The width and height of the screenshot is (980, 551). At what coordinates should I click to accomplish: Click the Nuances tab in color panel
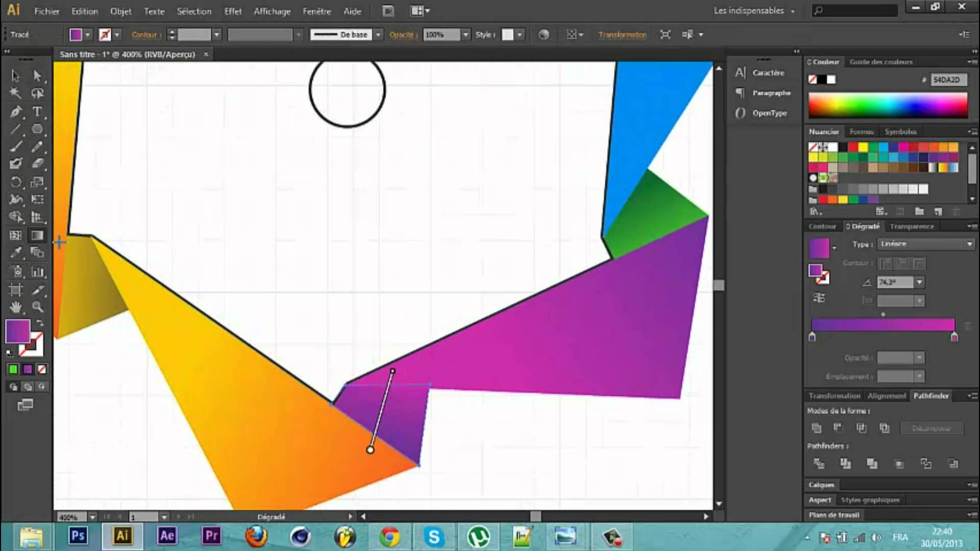[x=824, y=131]
